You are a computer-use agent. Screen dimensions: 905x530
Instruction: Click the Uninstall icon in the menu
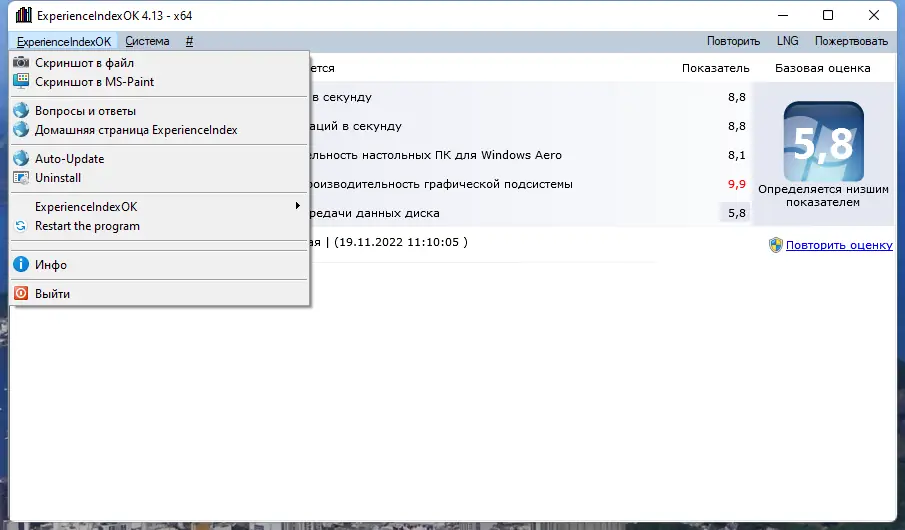point(21,178)
